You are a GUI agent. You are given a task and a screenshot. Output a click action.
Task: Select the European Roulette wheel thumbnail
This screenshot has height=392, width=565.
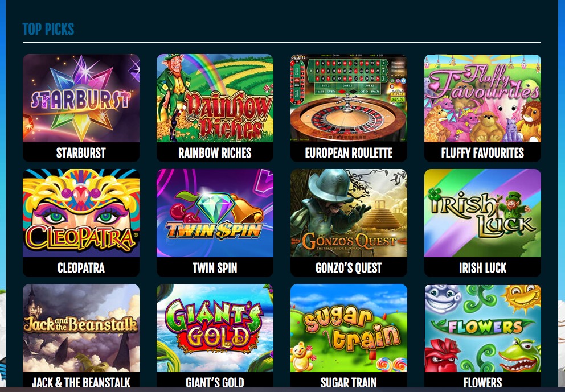tap(349, 98)
